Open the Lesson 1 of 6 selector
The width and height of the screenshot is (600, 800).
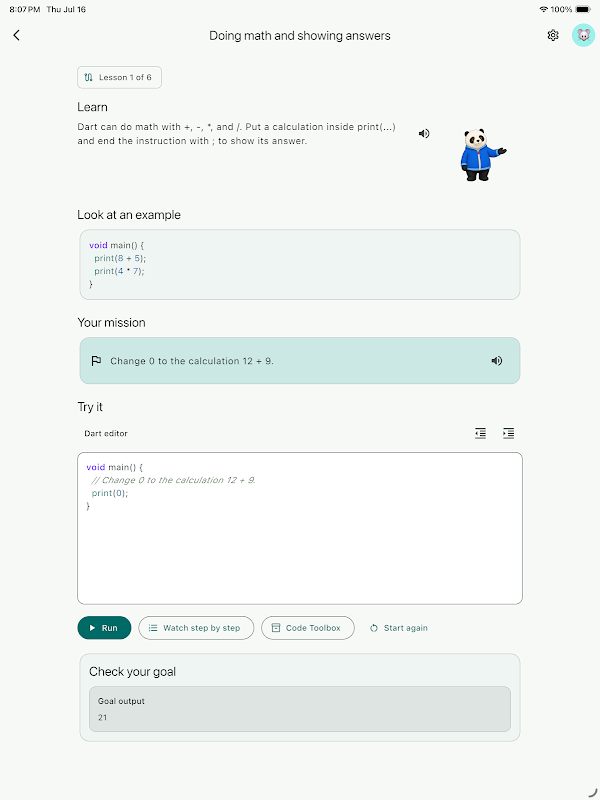pos(119,78)
